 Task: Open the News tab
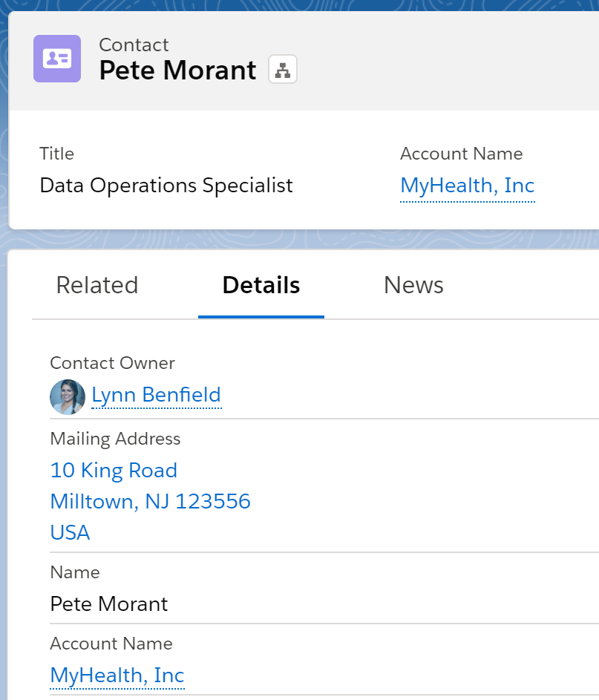(413, 285)
